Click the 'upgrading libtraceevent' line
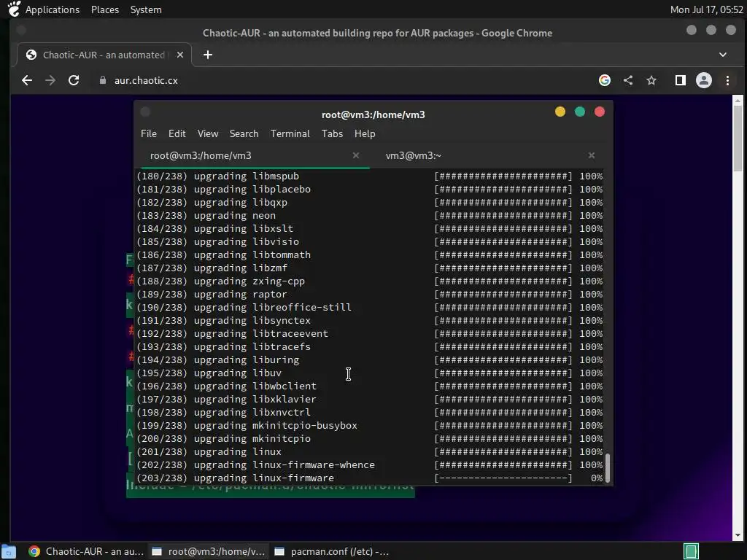The image size is (747, 560). click(x=260, y=334)
